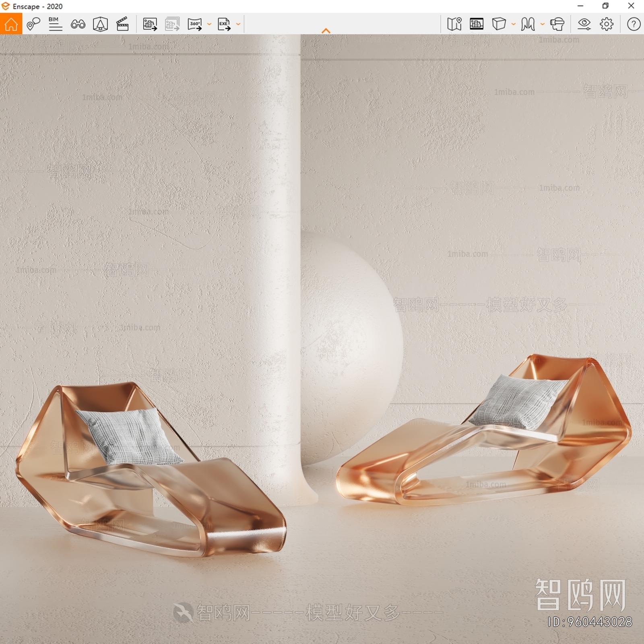Click the orange Home button
The height and width of the screenshot is (644, 644).
(11, 24)
